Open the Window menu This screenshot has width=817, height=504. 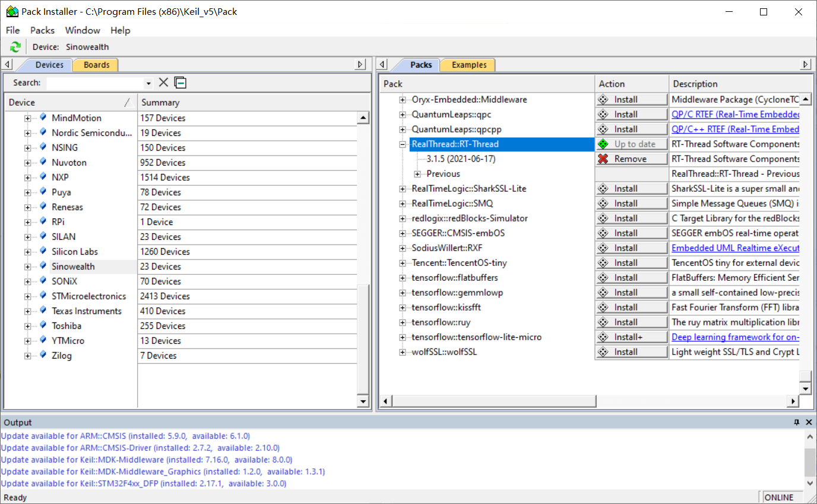[x=83, y=30]
